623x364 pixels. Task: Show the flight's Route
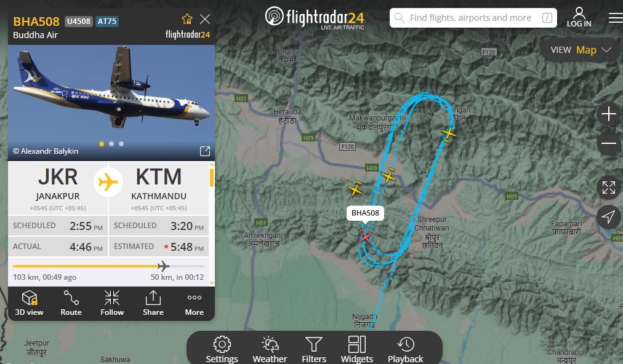(71, 303)
